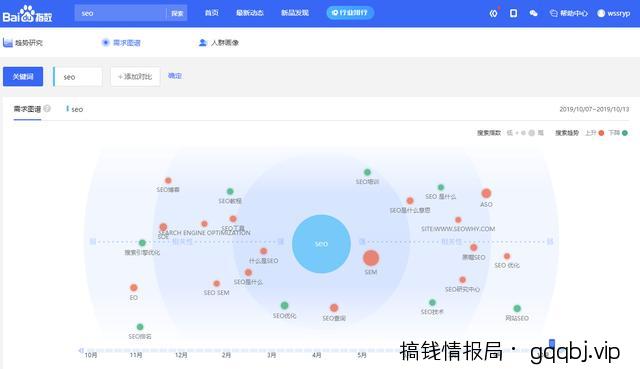Viewport: 640px width, 369px height.
Task: Click the help icon beside 需求图谱 title
Action: [x=47, y=109]
